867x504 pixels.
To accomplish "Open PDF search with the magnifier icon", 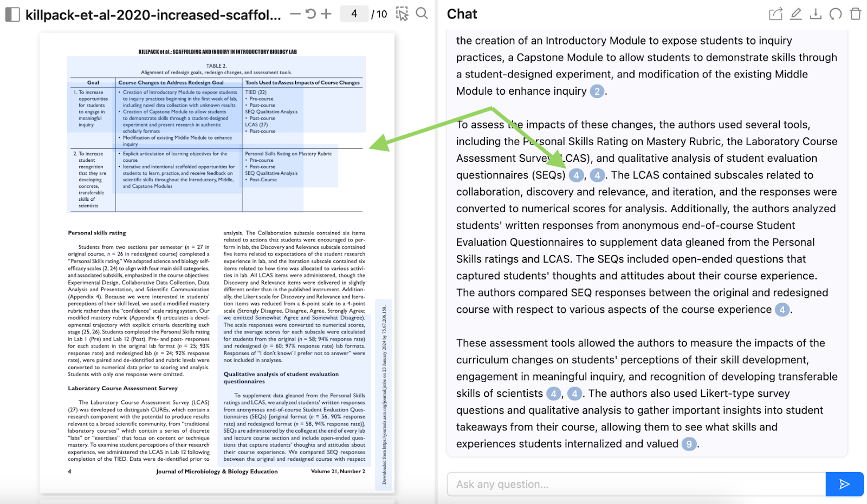I will click(422, 14).
